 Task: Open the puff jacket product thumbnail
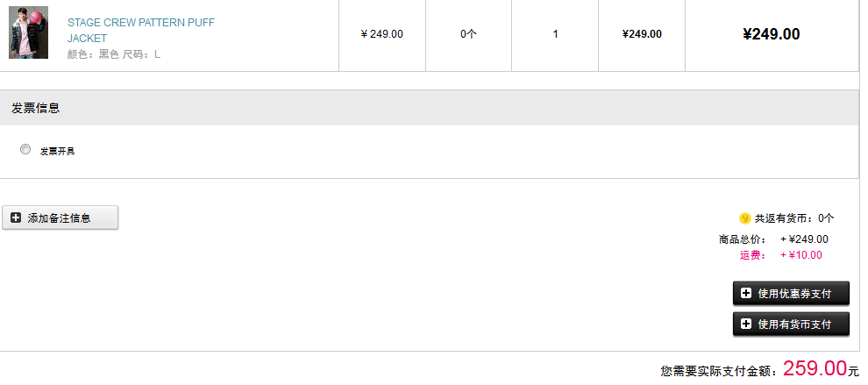[28, 32]
